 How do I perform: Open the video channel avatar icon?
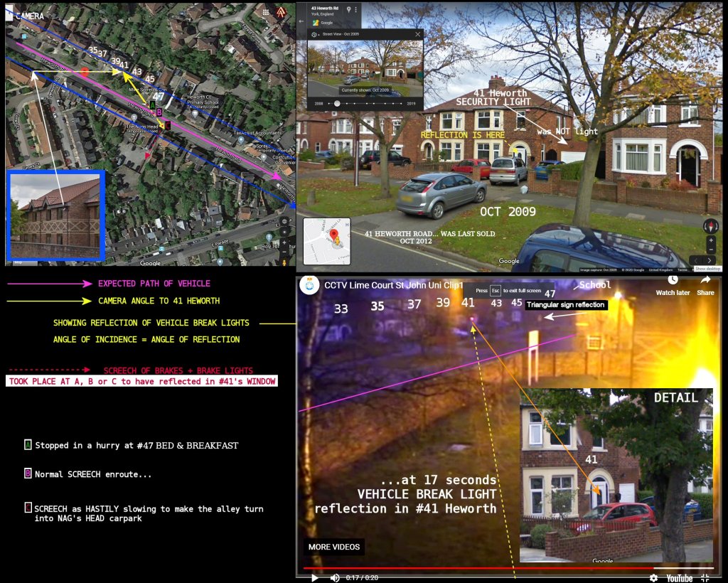click(310, 285)
